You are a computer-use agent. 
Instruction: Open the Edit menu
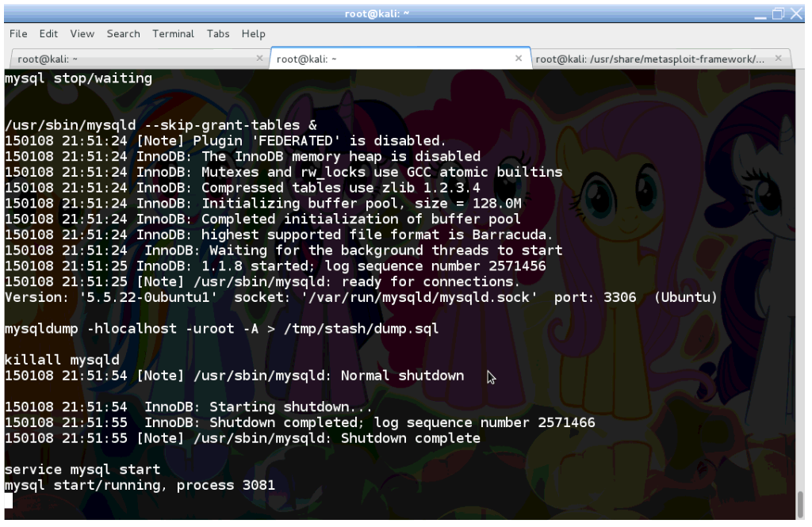(x=48, y=33)
